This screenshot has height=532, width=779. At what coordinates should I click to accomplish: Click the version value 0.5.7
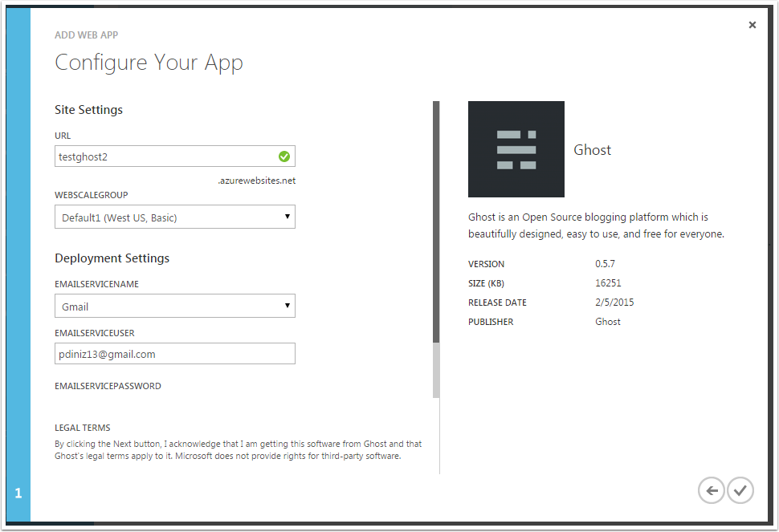(605, 264)
